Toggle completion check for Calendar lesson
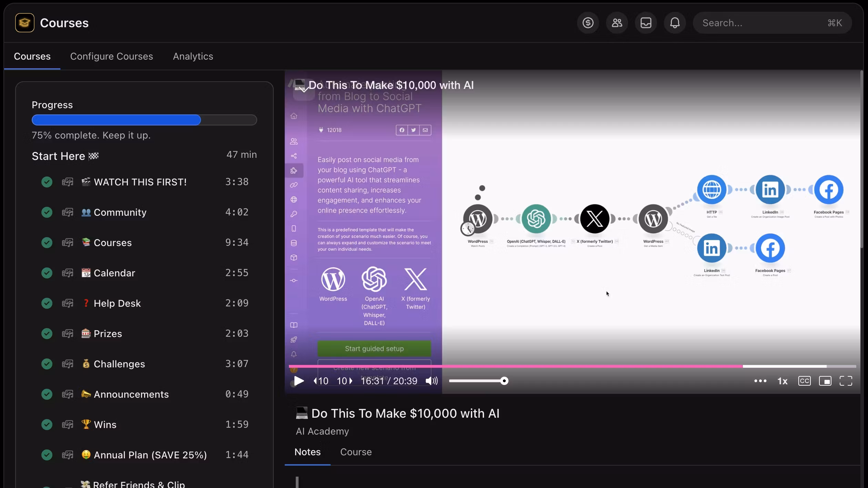The width and height of the screenshot is (868, 488). click(x=47, y=273)
